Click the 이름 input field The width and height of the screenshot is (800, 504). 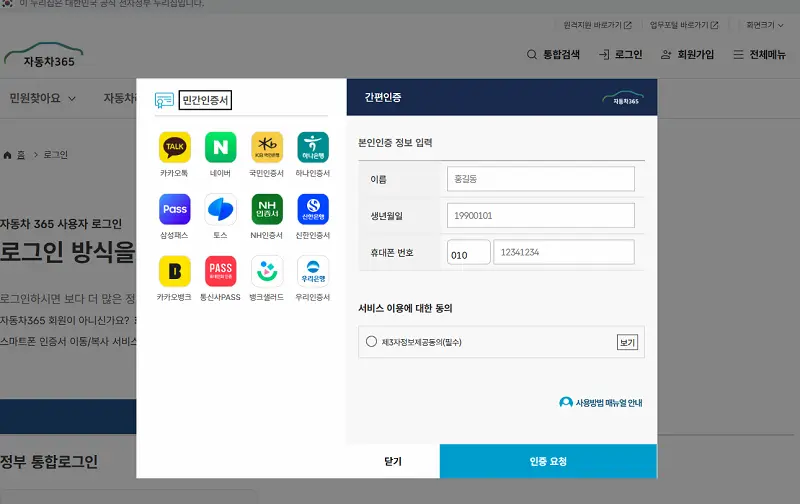click(x=541, y=179)
